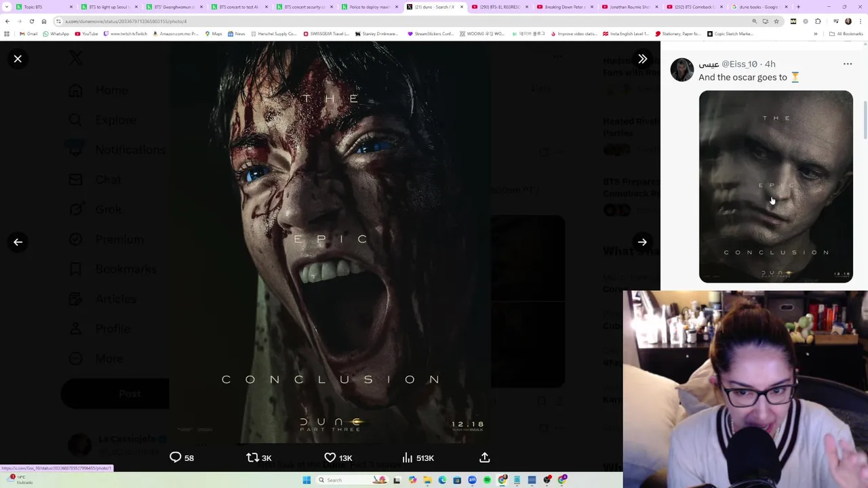Click the main Dune Part Three poster image
Viewport: 868px width, 488px height.
(x=330, y=242)
